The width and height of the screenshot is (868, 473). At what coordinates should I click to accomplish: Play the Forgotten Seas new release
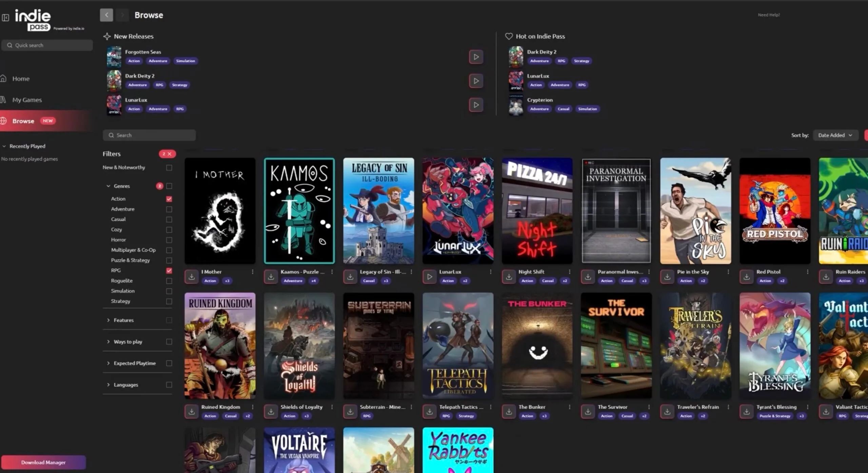(x=476, y=57)
